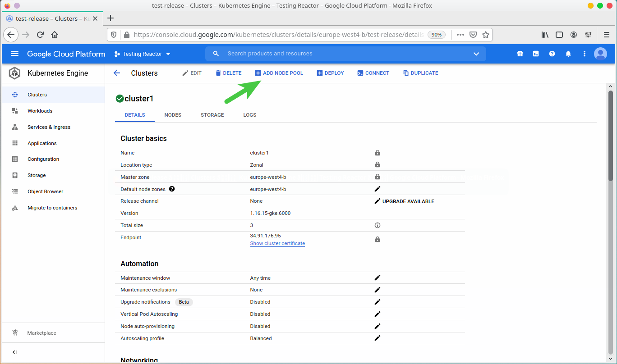Open Firefox library icon
This screenshot has height=364, width=617.
(x=545, y=35)
